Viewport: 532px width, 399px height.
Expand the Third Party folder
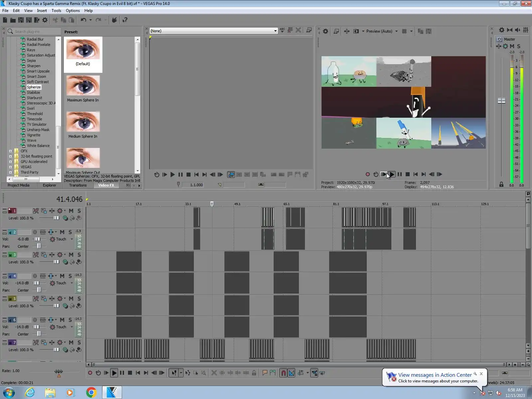click(x=10, y=172)
